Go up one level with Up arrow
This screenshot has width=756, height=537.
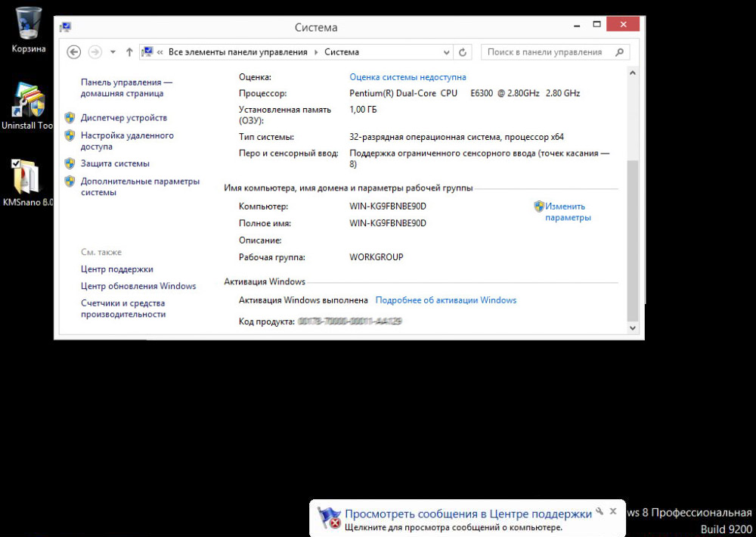pyautogui.click(x=129, y=52)
